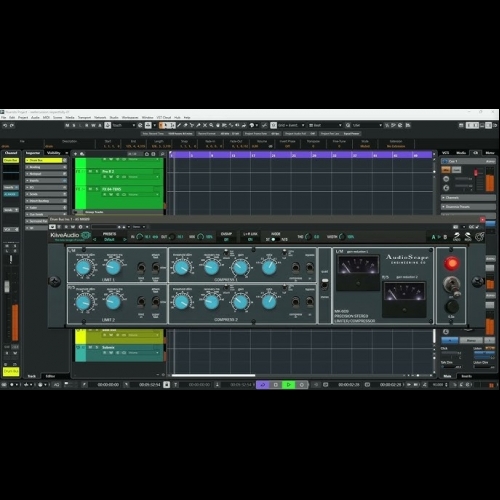Screen dimensions: 500x500
Task: Select the Erase tool
Action: click(x=186, y=125)
